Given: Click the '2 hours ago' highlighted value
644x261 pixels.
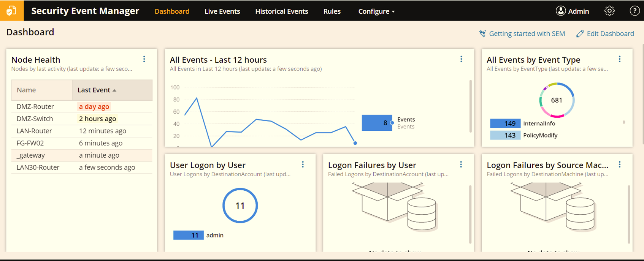Looking at the screenshot, I should (97, 119).
